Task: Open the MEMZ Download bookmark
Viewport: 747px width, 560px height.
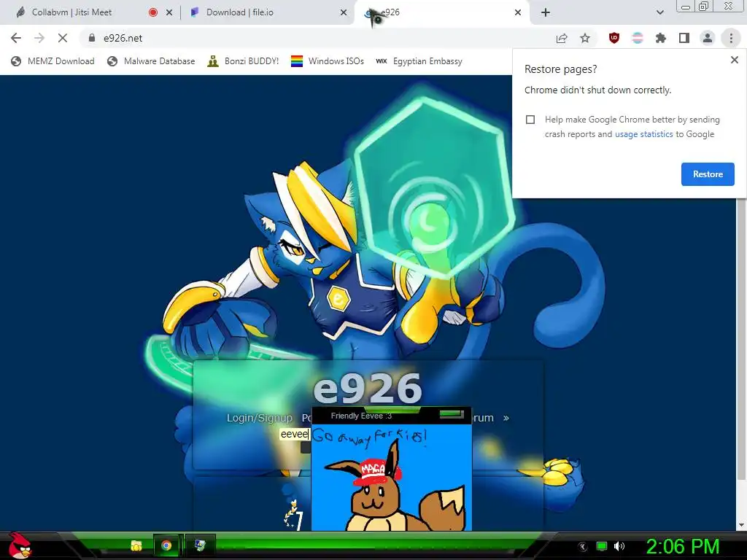Action: coord(53,61)
